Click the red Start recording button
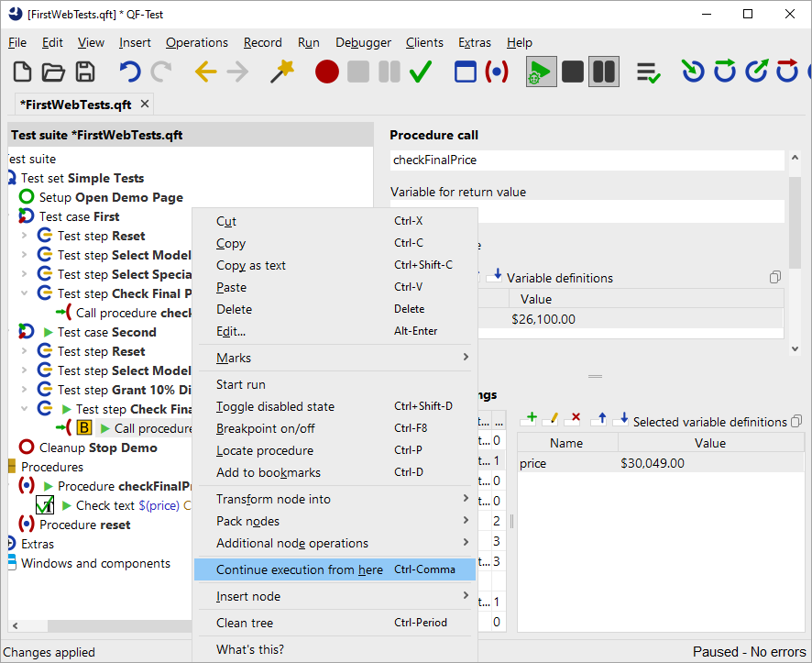Screen dimensions: 812x663 pos(327,72)
